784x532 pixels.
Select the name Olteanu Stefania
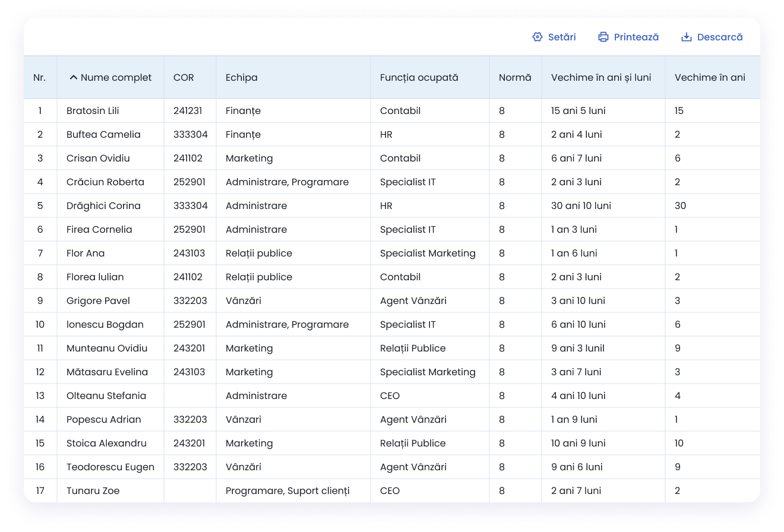click(x=106, y=395)
